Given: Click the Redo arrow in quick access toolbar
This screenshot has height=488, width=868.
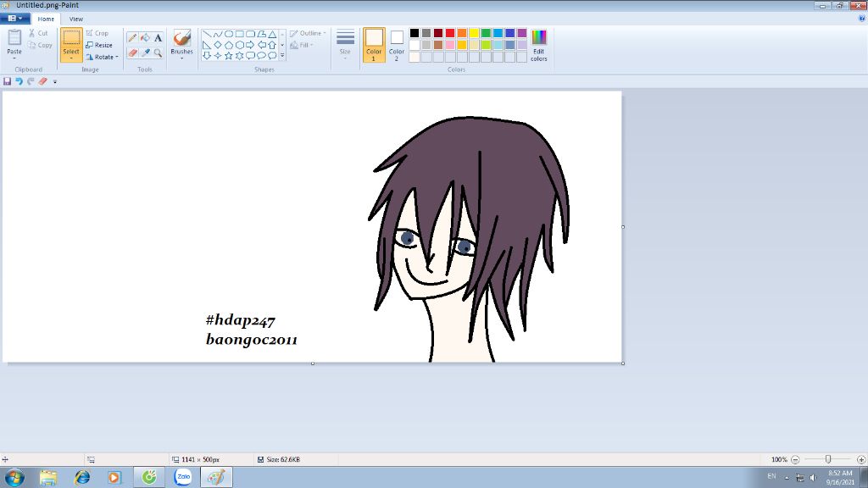Looking at the screenshot, I should point(31,81).
